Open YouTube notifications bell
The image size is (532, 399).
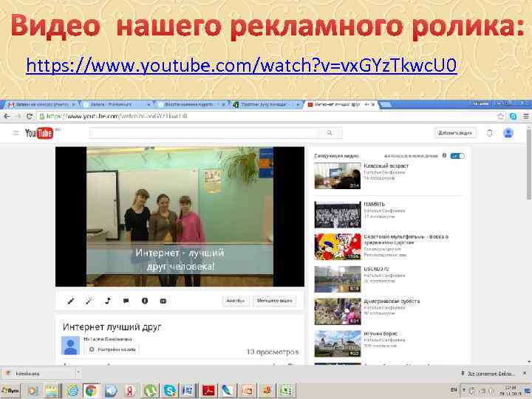pos(489,133)
